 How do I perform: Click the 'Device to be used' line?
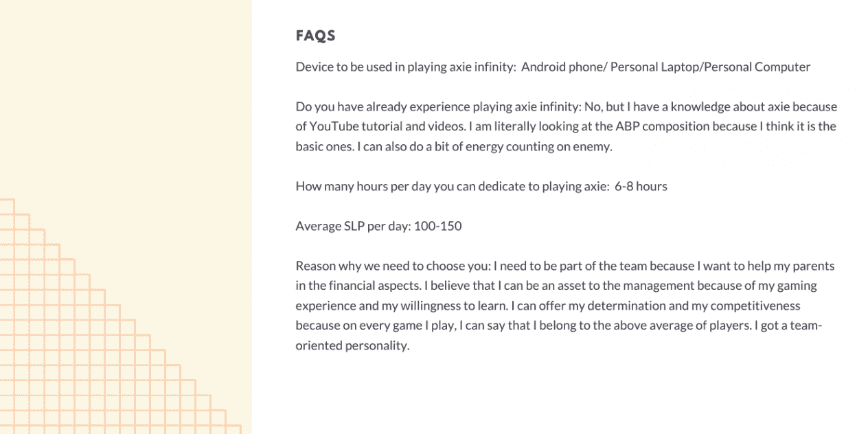pos(553,67)
